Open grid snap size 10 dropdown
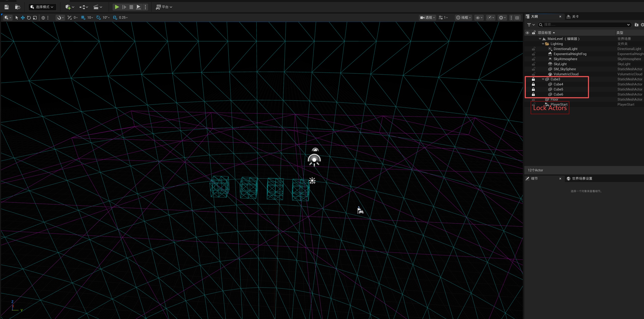 pos(90,18)
